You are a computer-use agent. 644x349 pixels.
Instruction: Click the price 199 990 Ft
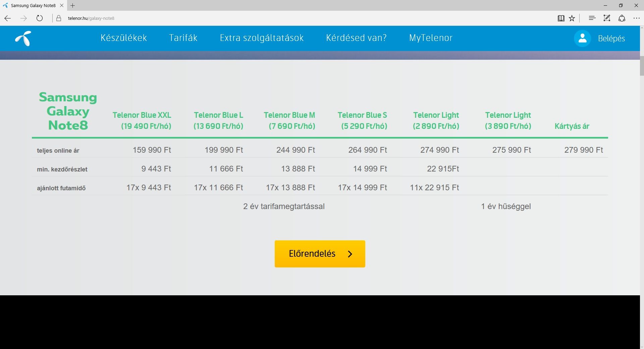pos(224,150)
